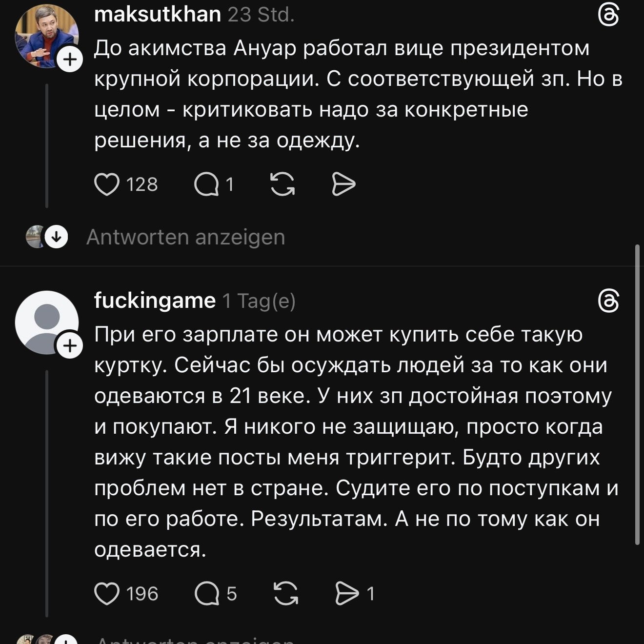Open Threads icon on fuckingame's post
The width and height of the screenshot is (644, 644).
click(608, 301)
